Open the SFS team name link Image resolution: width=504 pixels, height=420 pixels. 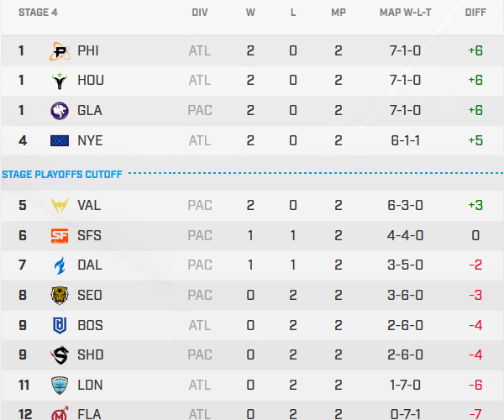click(x=88, y=236)
